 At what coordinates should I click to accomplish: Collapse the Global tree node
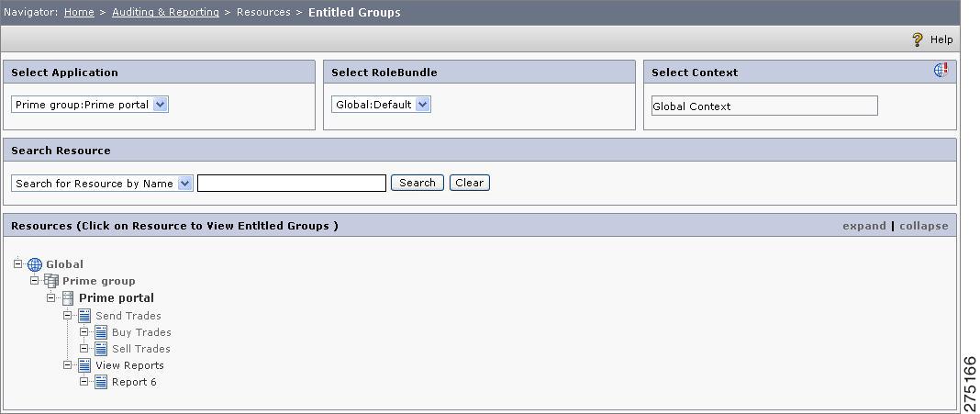(17, 263)
